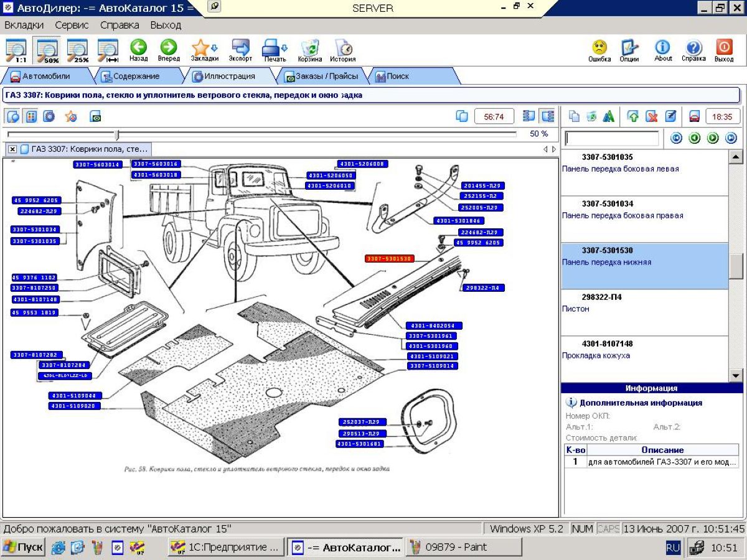Screen dimensions: 747x560
Task: Jump to the last part in the list
Action: coord(731,139)
